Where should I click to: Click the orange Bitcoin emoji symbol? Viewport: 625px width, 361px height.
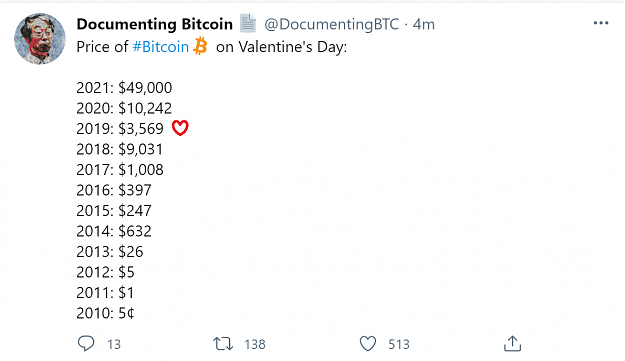(200, 46)
